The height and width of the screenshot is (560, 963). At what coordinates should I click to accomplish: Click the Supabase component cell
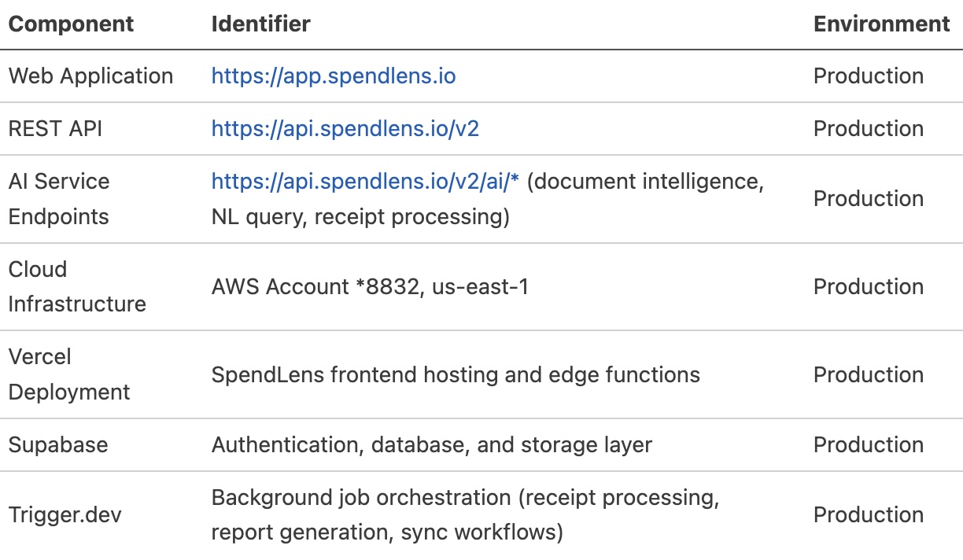[x=58, y=445]
